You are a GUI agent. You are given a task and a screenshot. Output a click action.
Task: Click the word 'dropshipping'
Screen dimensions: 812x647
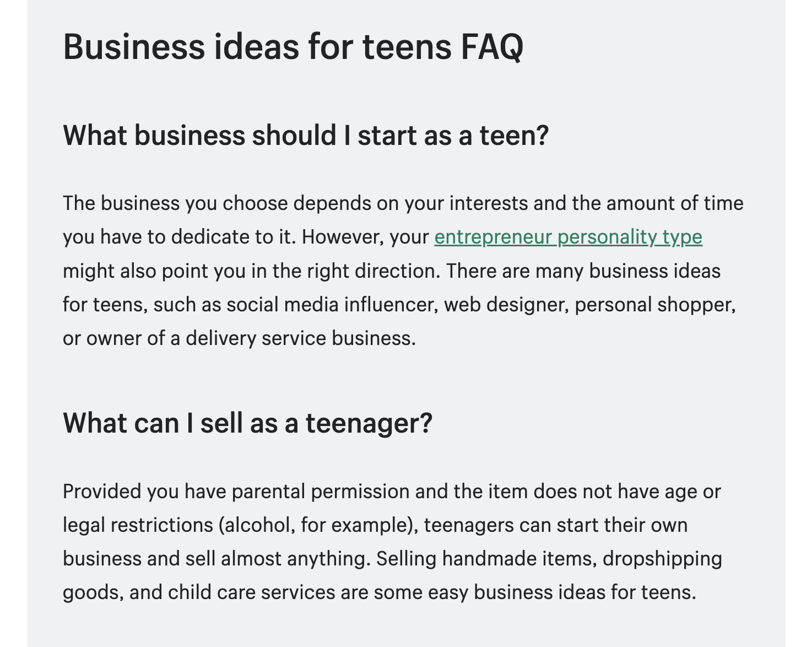point(662,559)
